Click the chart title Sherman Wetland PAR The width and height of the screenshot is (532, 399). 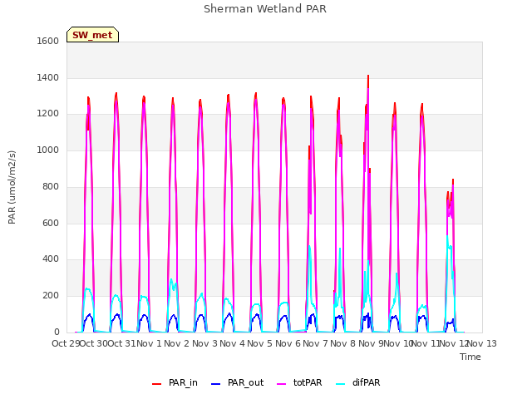265,9
